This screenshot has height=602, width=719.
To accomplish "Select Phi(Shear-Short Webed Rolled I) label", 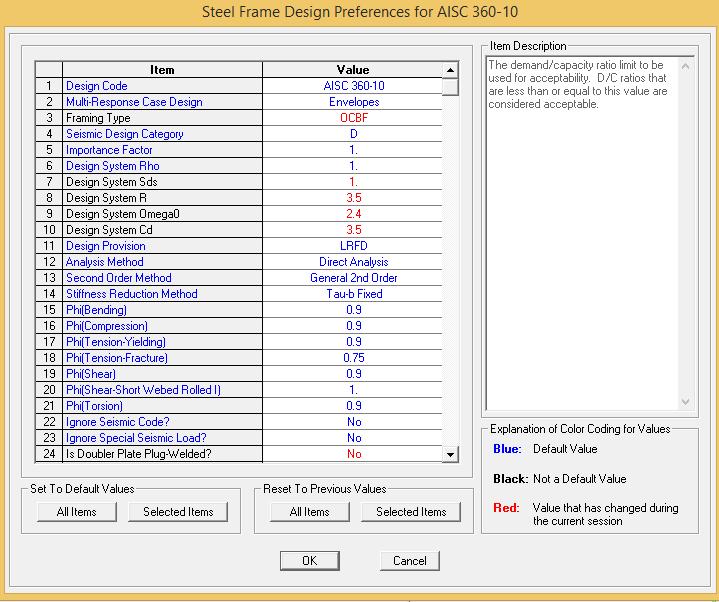I will click(x=162, y=390).
